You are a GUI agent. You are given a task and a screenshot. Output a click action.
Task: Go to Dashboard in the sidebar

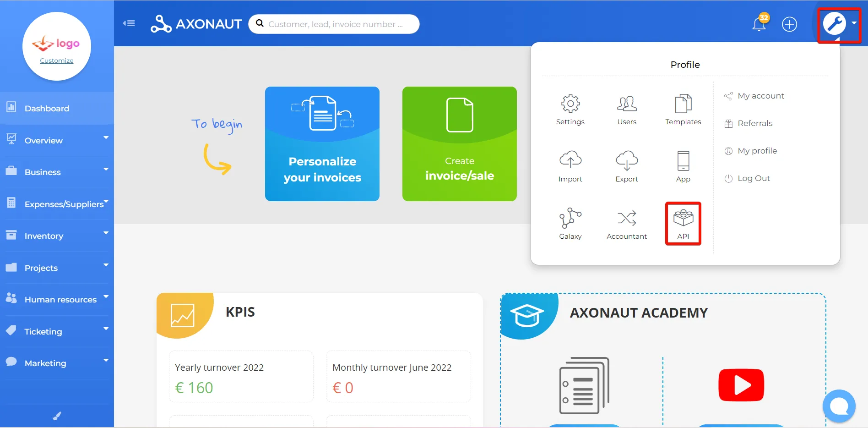pyautogui.click(x=57, y=108)
